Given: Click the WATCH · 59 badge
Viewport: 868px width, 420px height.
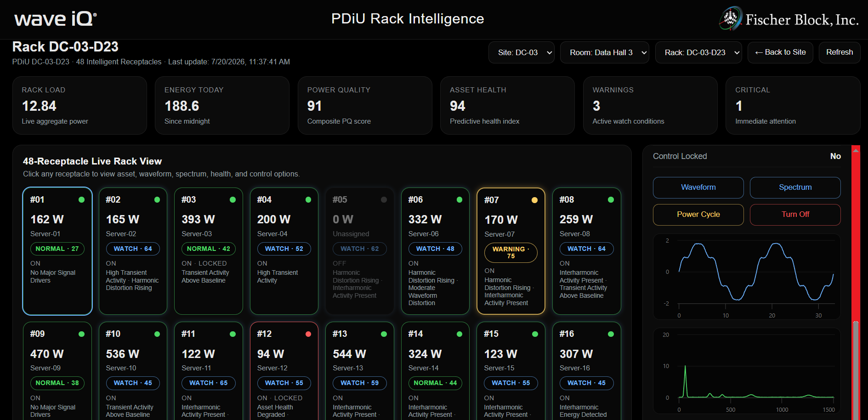Looking at the screenshot, I should pyautogui.click(x=359, y=383).
